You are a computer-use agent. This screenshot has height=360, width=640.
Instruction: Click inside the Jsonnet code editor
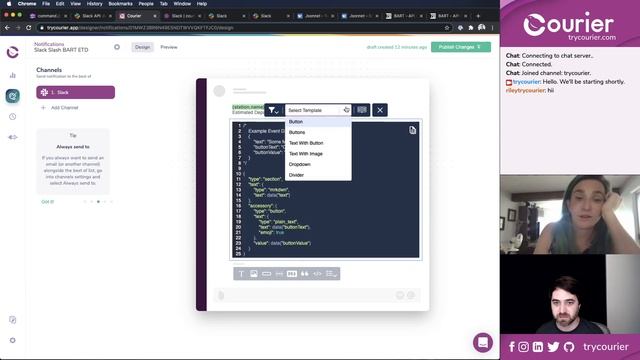coord(326,190)
